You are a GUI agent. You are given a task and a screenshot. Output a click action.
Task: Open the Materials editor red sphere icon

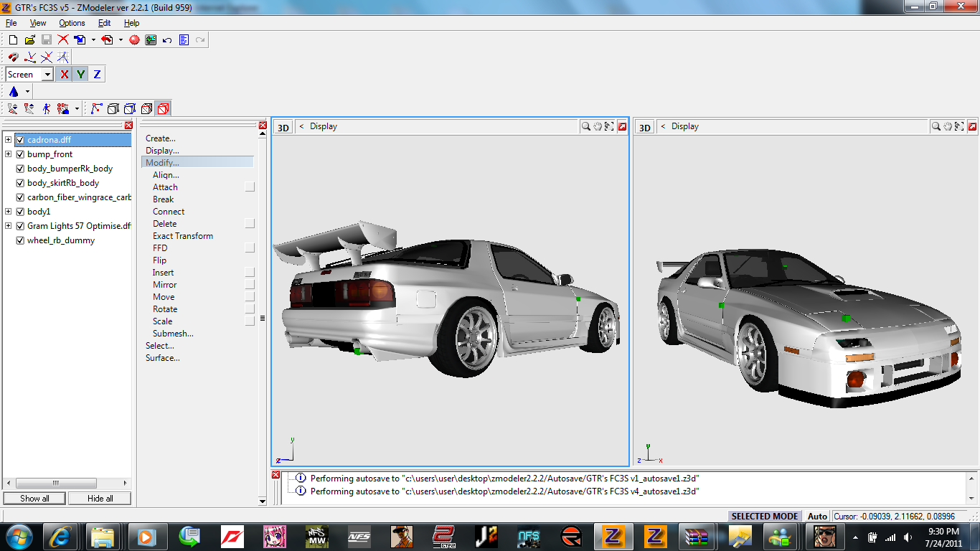click(x=134, y=40)
